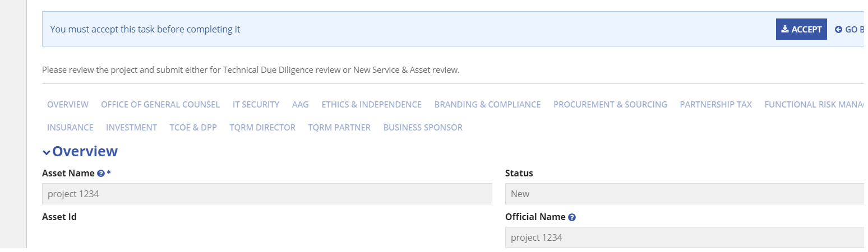
Task: Open Procurement & Sourcing tab
Action: pos(610,105)
